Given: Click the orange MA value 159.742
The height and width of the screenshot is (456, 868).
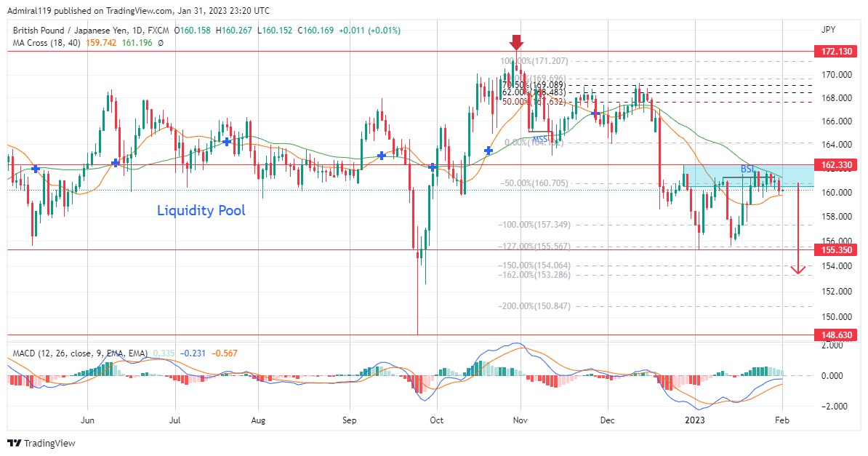Looking at the screenshot, I should click(101, 43).
